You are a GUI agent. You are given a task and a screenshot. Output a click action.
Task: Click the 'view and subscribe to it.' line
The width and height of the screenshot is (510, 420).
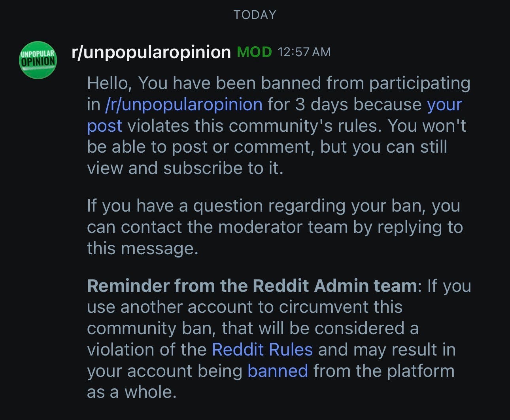point(185,168)
